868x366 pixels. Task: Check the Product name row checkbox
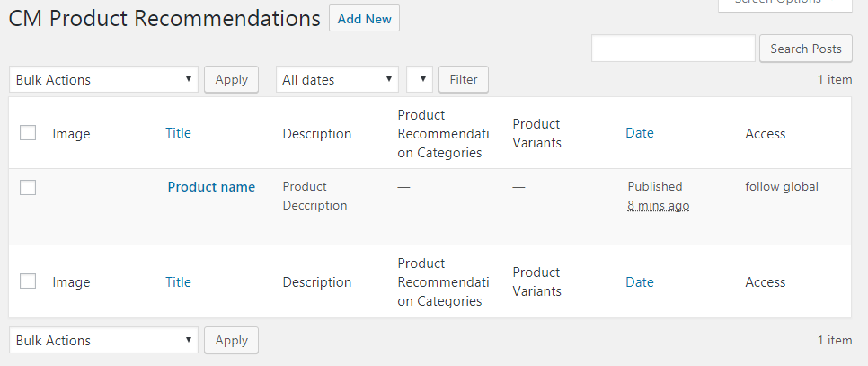point(28,187)
